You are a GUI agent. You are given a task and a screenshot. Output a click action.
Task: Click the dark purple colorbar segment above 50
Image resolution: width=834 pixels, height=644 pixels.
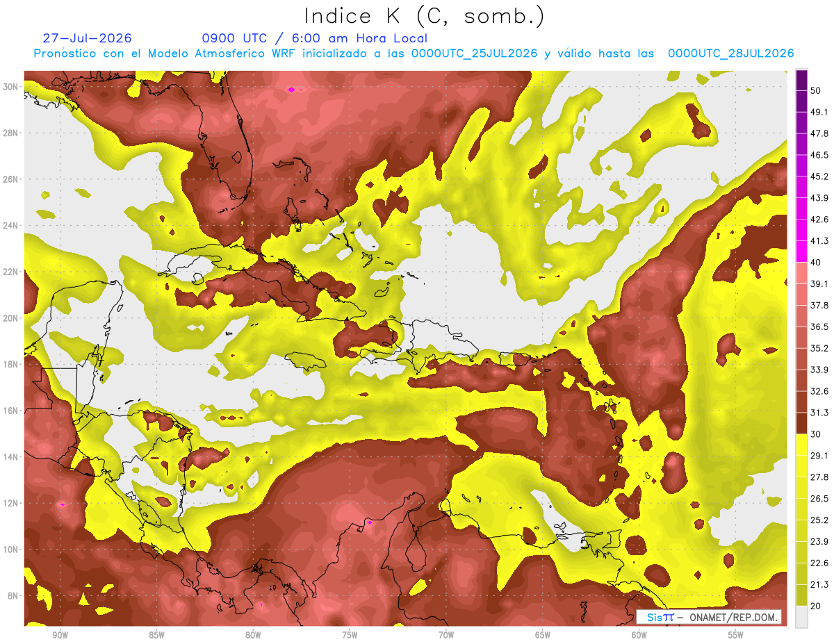pos(801,80)
